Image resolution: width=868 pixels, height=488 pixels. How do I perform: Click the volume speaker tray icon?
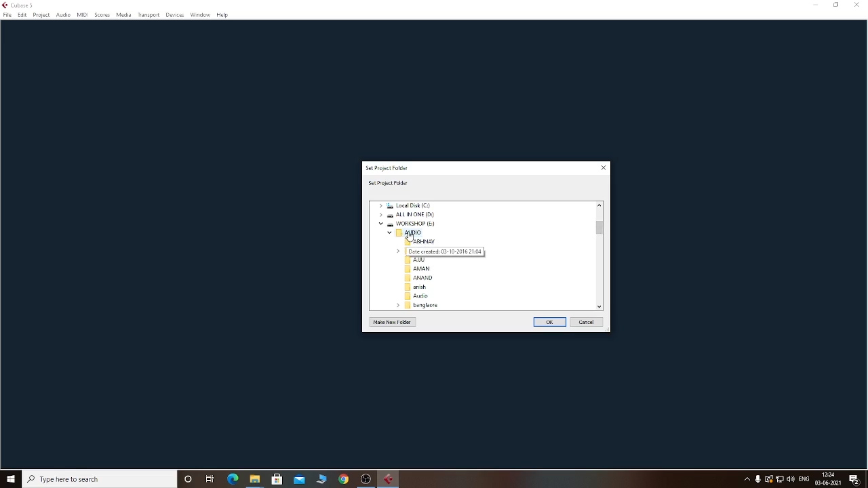791,479
